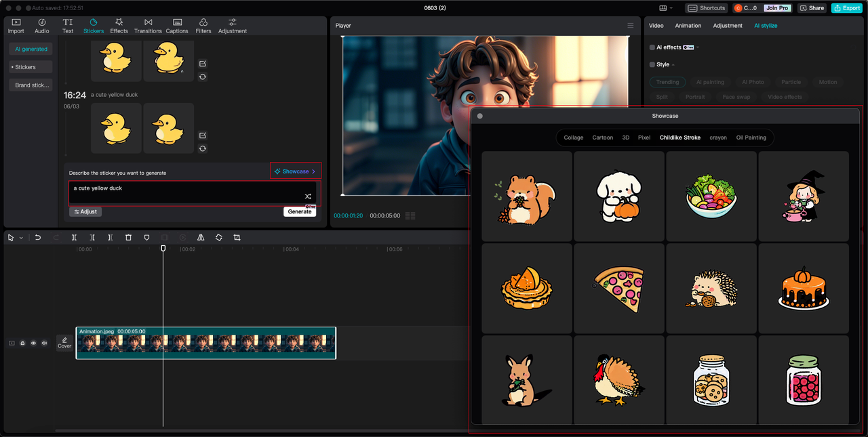Open the Effects panel icon
This screenshot has height=437, width=868.
[x=119, y=26]
